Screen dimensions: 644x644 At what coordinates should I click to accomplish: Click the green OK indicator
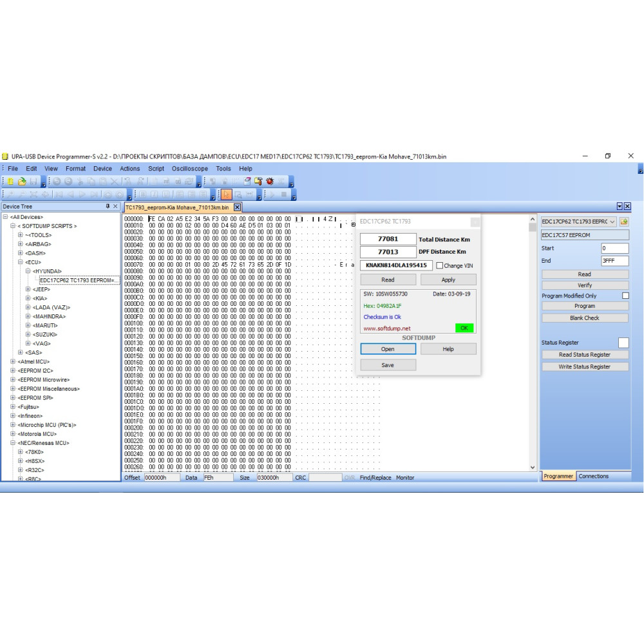coord(464,328)
